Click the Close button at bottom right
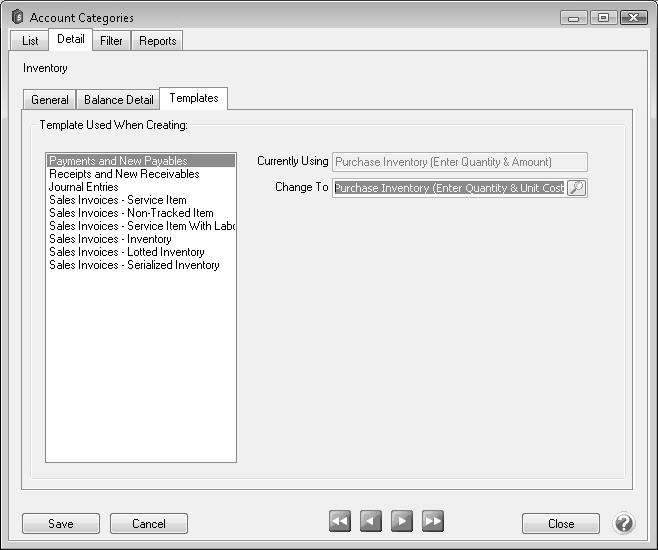 (x=561, y=524)
